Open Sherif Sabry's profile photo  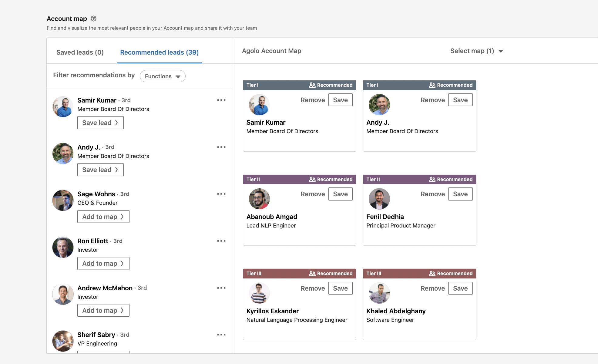pos(63,341)
